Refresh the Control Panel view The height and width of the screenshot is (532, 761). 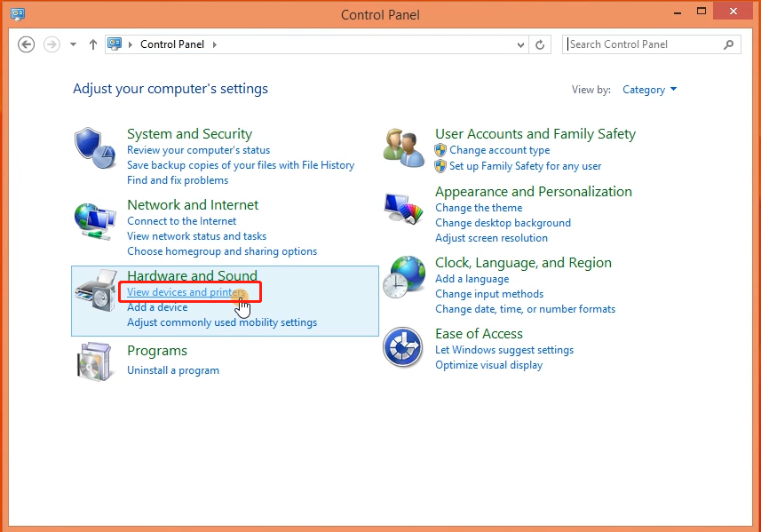(x=540, y=44)
